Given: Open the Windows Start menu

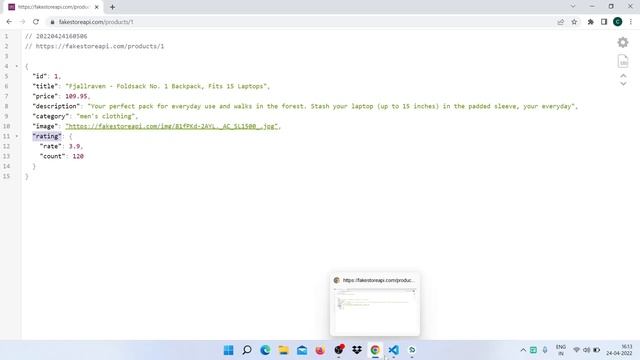Looking at the screenshot, I should 229,350.
